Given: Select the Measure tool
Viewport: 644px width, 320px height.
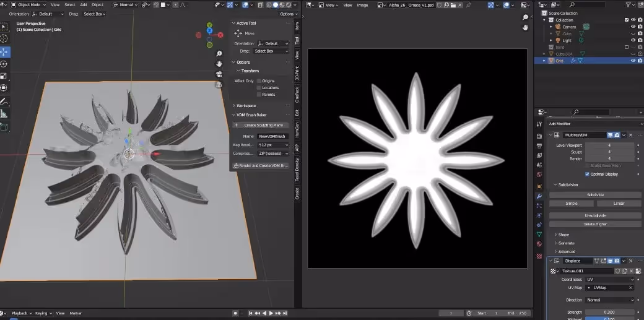Looking at the screenshot, I should point(4,114).
